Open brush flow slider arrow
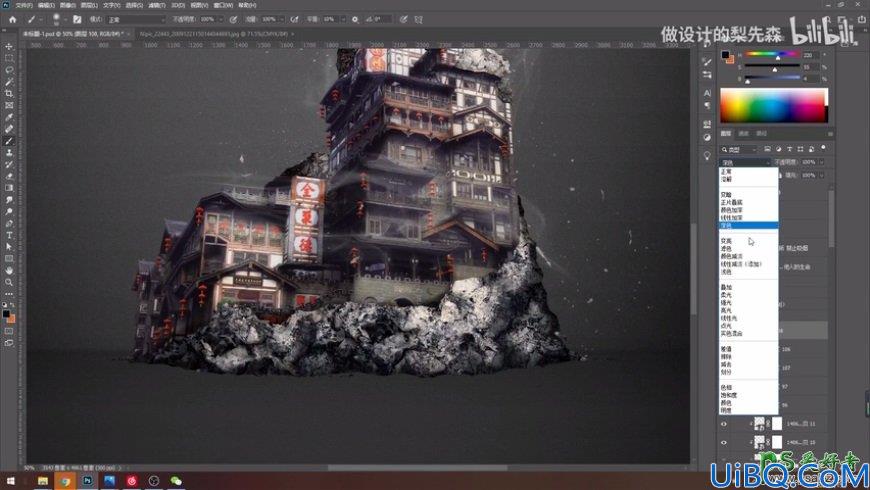The width and height of the screenshot is (870, 490). pos(282,19)
